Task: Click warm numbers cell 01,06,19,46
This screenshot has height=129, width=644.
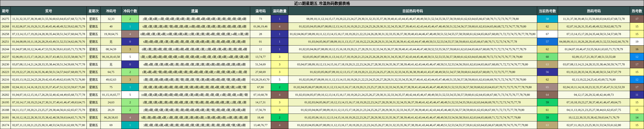Action: click(x=260, y=26)
